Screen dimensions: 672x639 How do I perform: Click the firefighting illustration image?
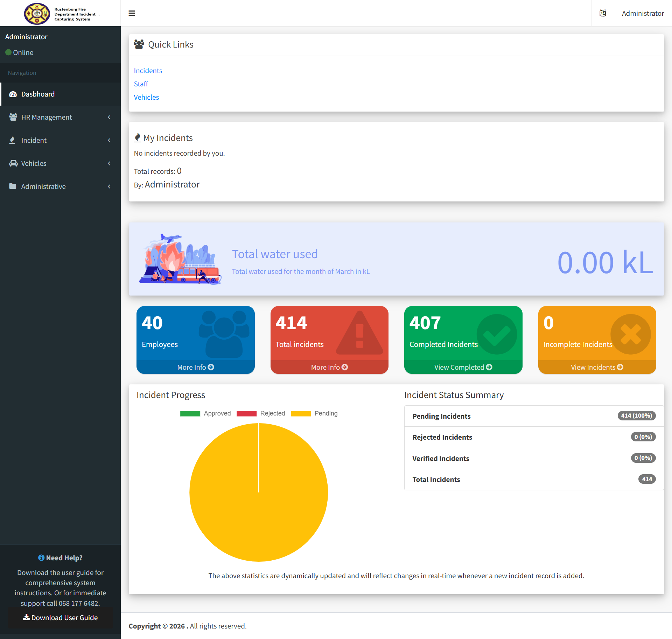[x=180, y=259]
